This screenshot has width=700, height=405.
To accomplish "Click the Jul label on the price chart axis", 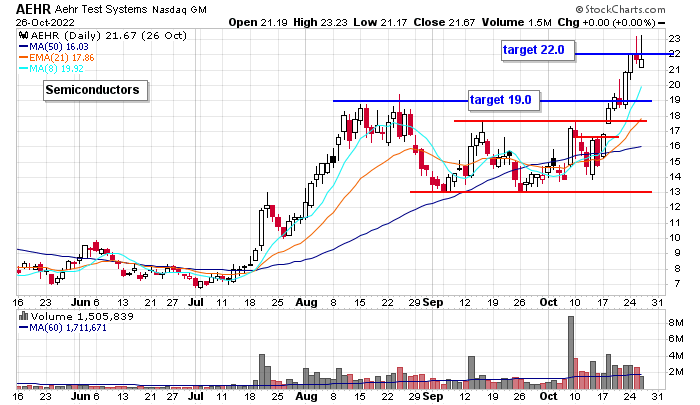I will point(196,303).
